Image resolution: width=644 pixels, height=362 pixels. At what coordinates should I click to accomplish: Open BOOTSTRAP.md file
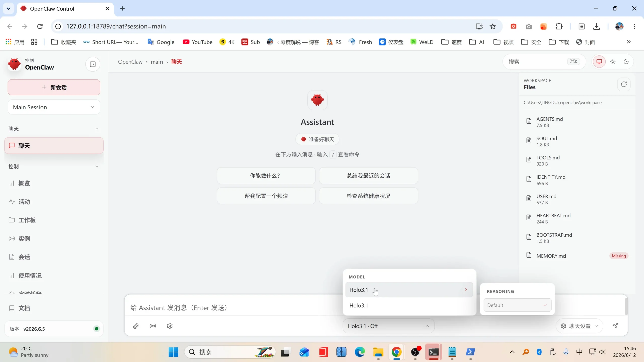[577, 238]
